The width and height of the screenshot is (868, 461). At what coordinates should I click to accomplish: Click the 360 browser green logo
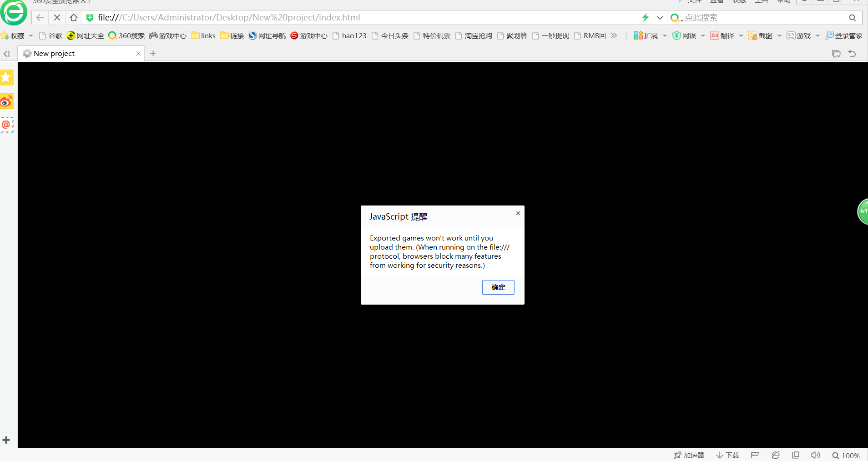click(14, 13)
